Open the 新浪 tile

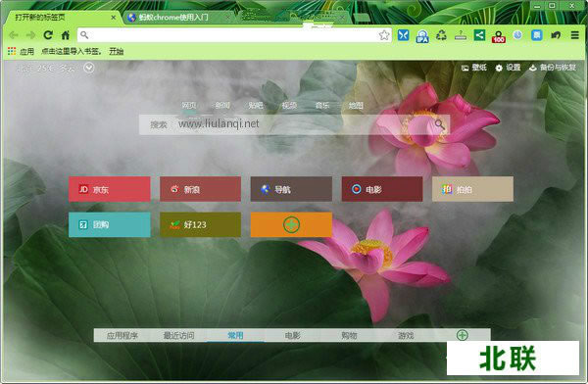(x=200, y=189)
